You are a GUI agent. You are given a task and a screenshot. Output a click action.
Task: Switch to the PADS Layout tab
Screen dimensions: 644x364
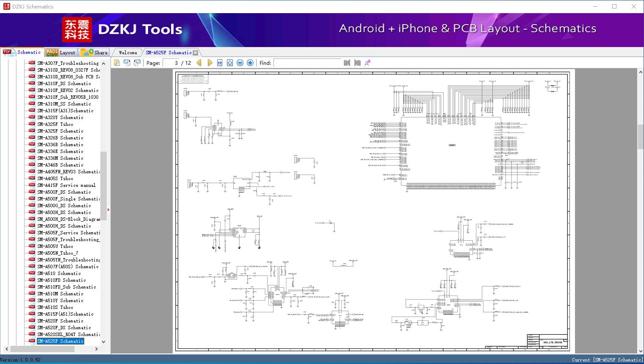(x=61, y=53)
